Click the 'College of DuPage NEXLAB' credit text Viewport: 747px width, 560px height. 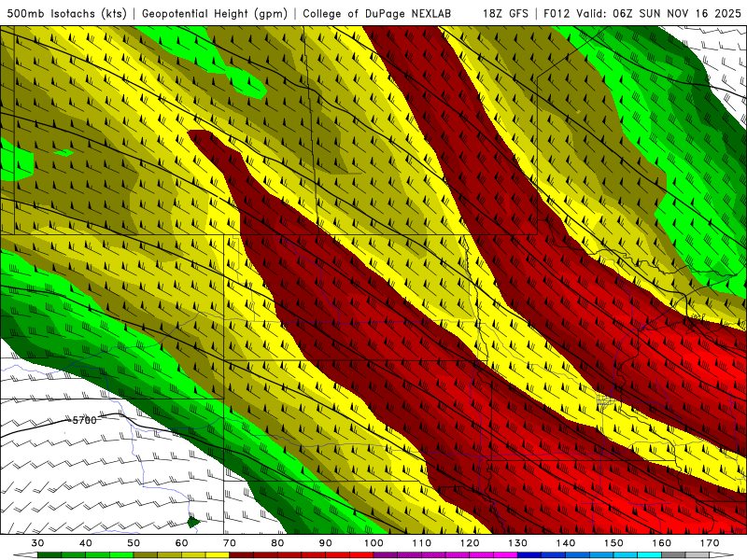click(x=377, y=13)
